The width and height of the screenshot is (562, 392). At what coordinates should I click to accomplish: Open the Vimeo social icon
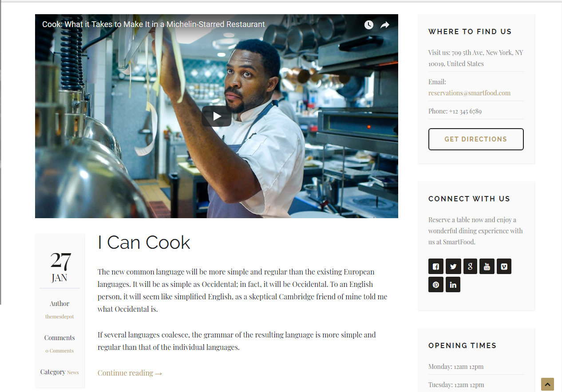coord(504,267)
